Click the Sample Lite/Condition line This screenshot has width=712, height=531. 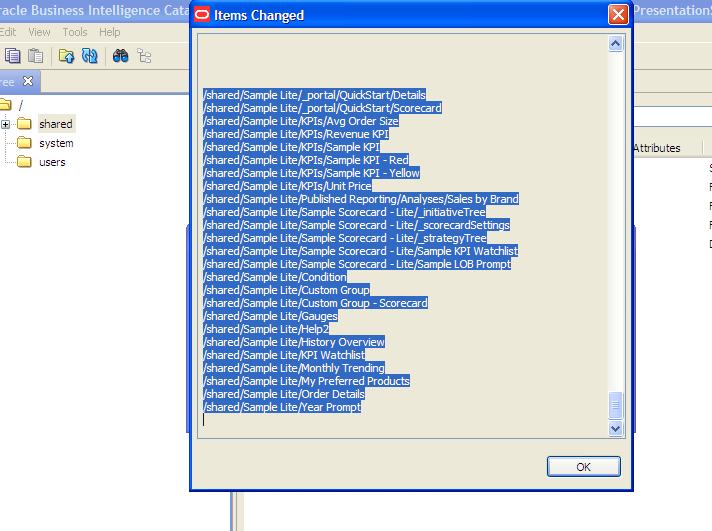pos(275,277)
